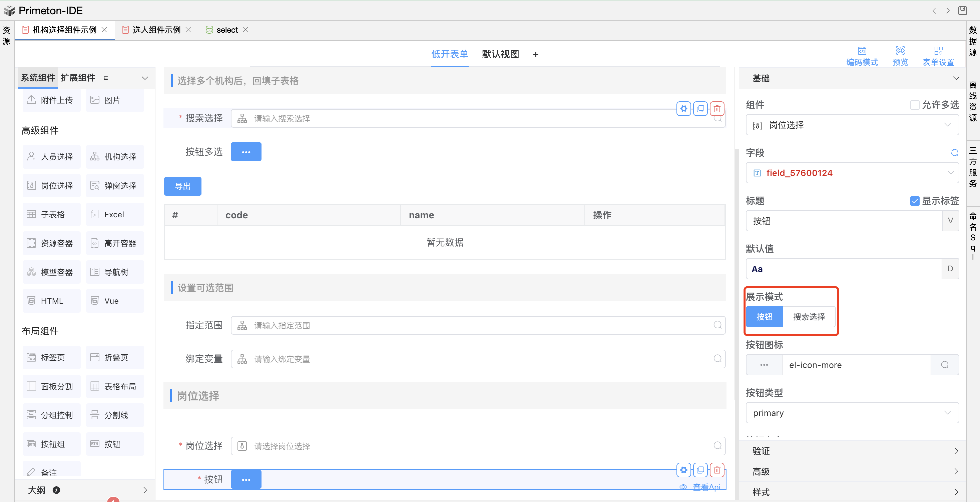The image size is (980, 502).
Task: Open the 岗位选择 component dropdown
Action: point(852,125)
